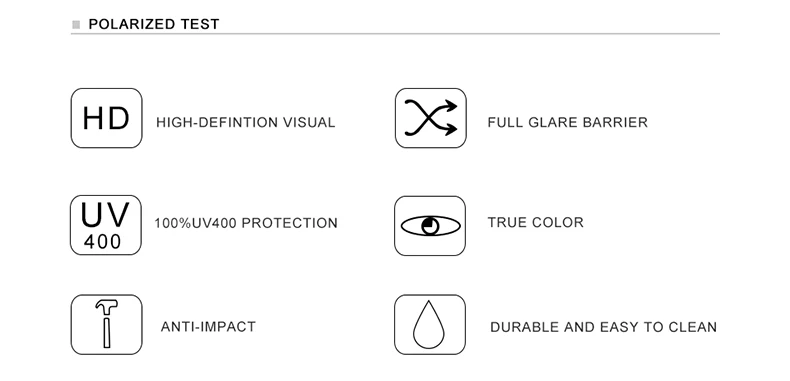Select the hammer anti-impact icon
This screenshot has height=381, width=790.
[x=106, y=325]
